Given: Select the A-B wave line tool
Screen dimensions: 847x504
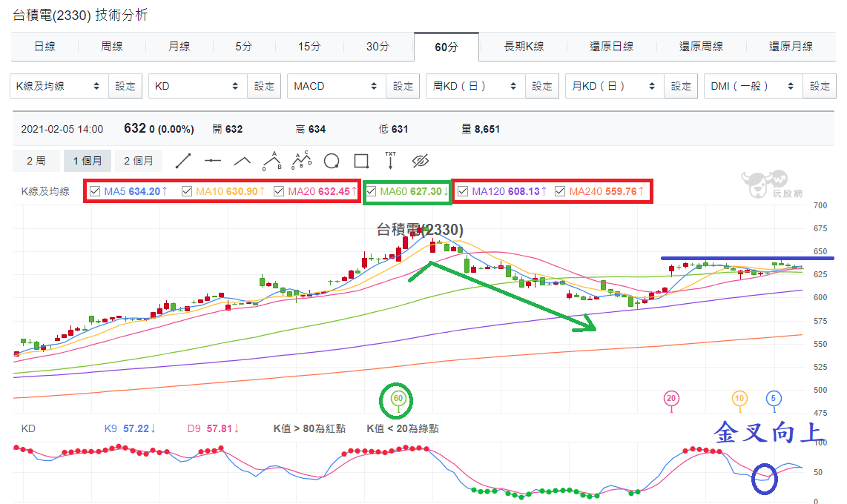Looking at the screenshot, I should [271, 161].
